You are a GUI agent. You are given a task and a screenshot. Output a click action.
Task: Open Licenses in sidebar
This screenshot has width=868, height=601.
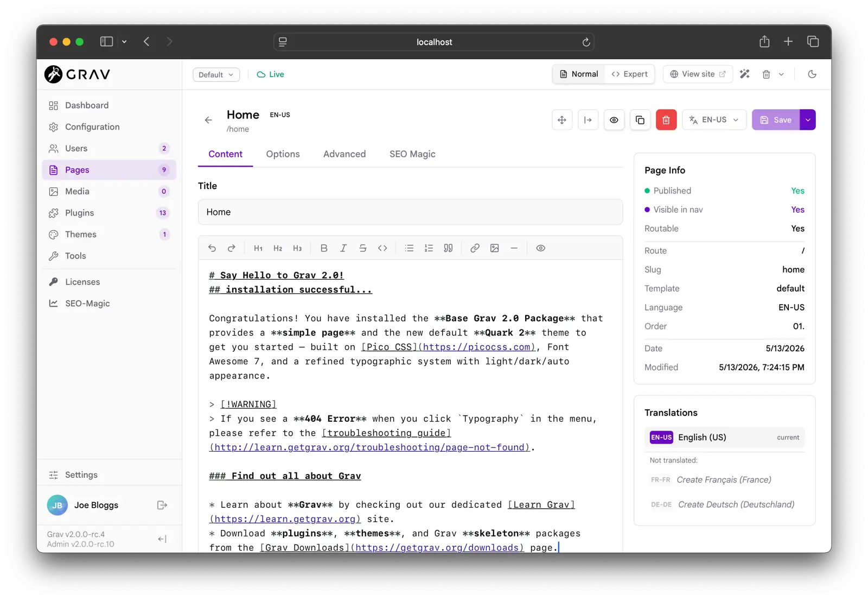tap(109, 282)
